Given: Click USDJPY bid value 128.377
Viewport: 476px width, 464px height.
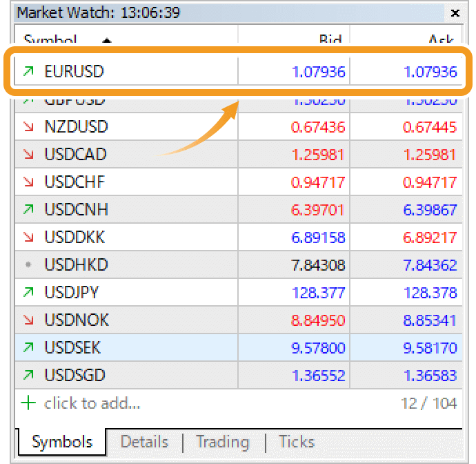Looking at the screenshot, I should point(319,293).
